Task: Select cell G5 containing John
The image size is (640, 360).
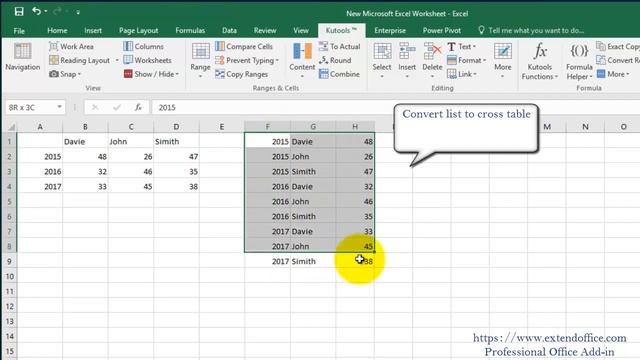Action: pos(313,202)
